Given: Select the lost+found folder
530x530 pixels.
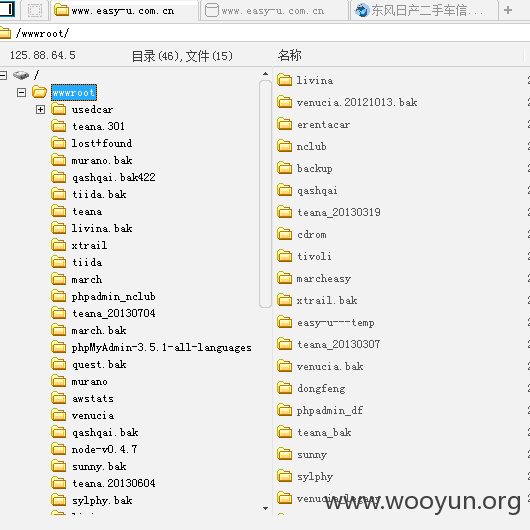Looking at the screenshot, I should click(102, 143).
